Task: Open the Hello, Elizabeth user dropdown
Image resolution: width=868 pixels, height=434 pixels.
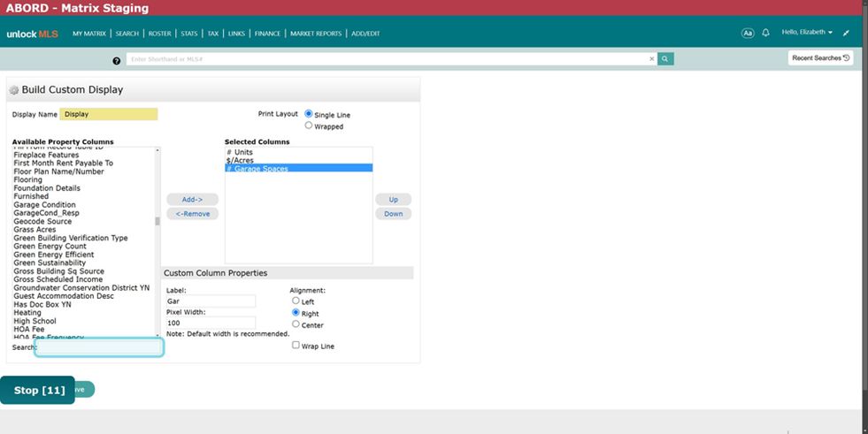Action: click(x=807, y=32)
